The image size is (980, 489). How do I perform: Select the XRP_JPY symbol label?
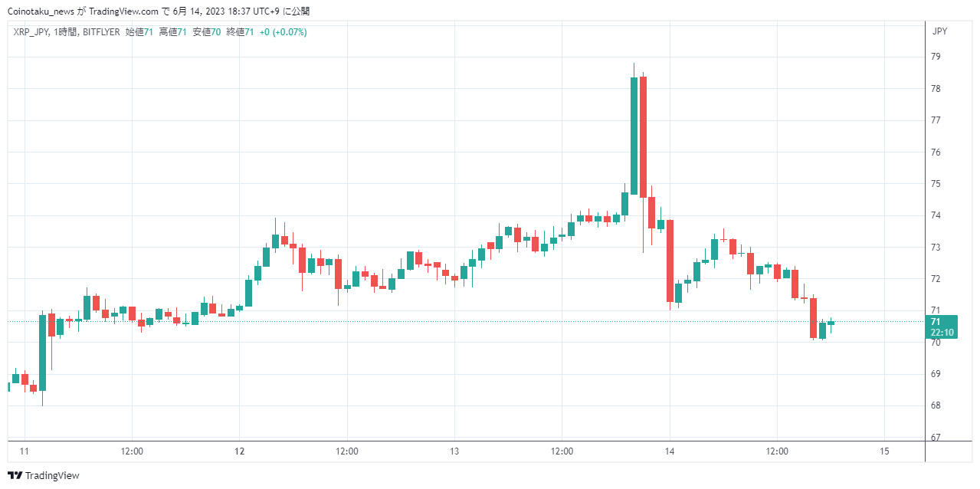coord(32,32)
